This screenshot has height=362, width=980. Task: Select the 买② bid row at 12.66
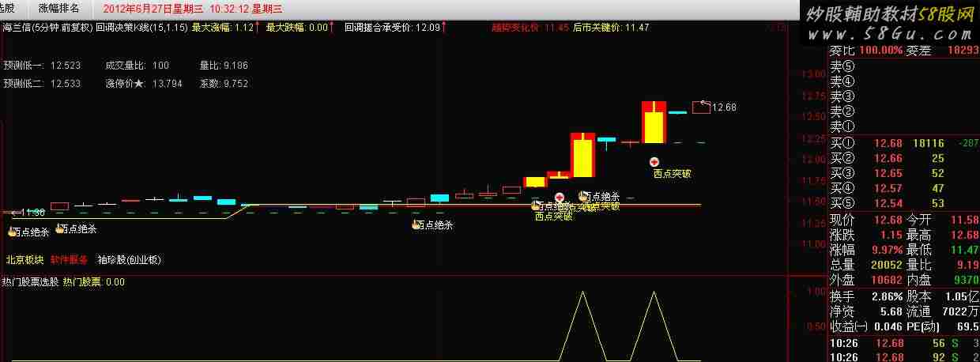click(904, 158)
